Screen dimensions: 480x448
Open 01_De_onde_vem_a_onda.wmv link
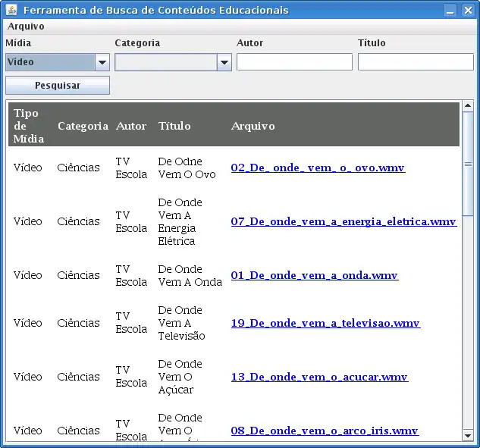click(314, 275)
